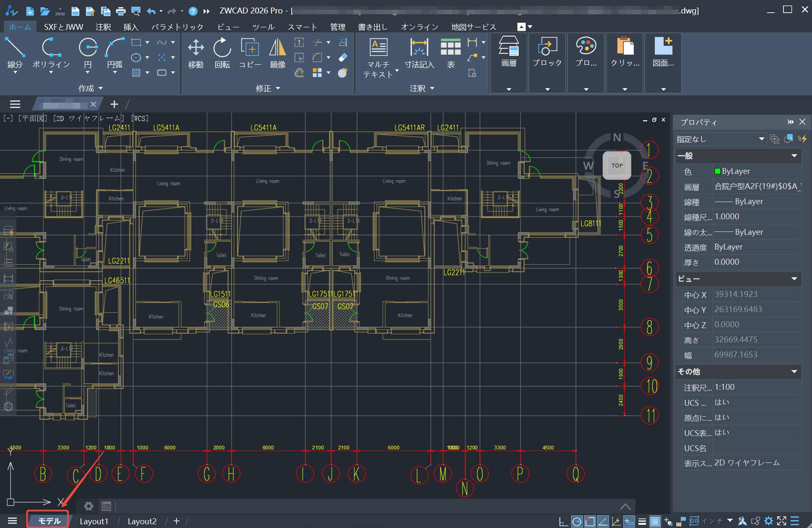Toggle ortho mode in status bar
812x528 pixels.
coord(563,521)
